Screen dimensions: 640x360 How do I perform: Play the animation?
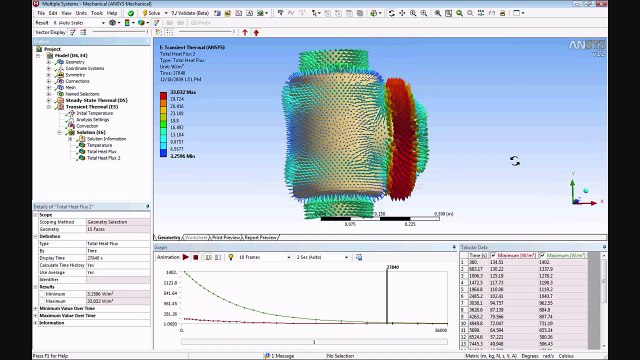click(186, 257)
